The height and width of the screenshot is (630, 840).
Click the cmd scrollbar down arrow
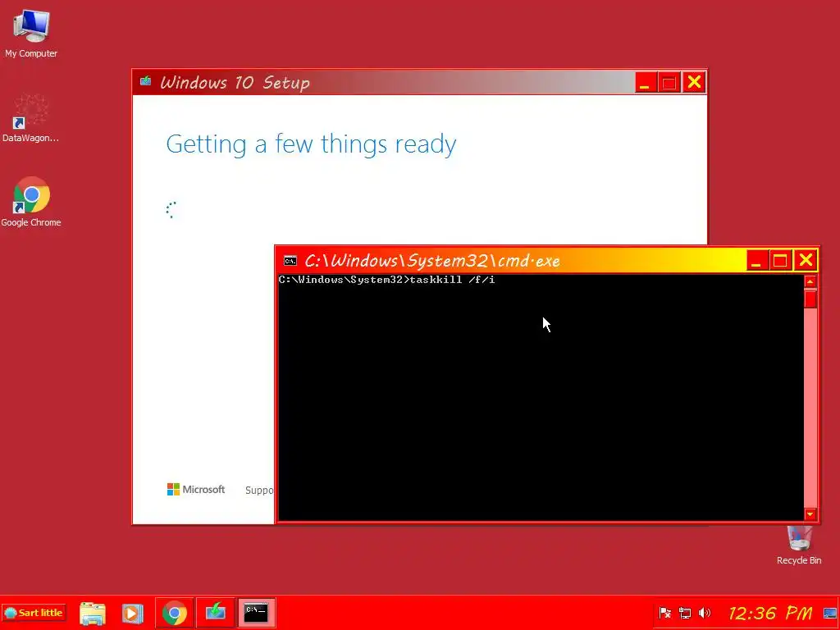tap(810, 514)
